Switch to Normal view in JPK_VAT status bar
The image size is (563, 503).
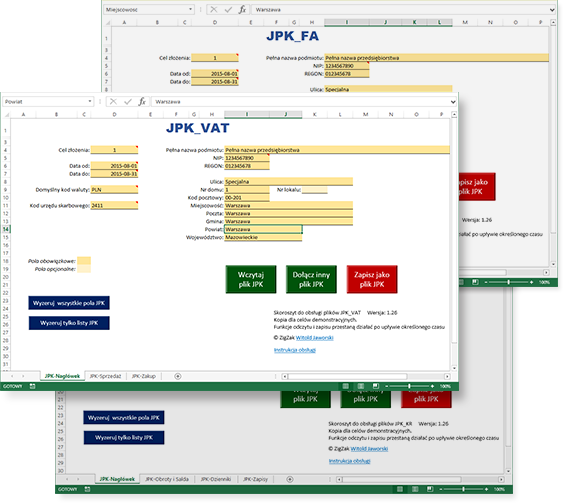(345, 386)
